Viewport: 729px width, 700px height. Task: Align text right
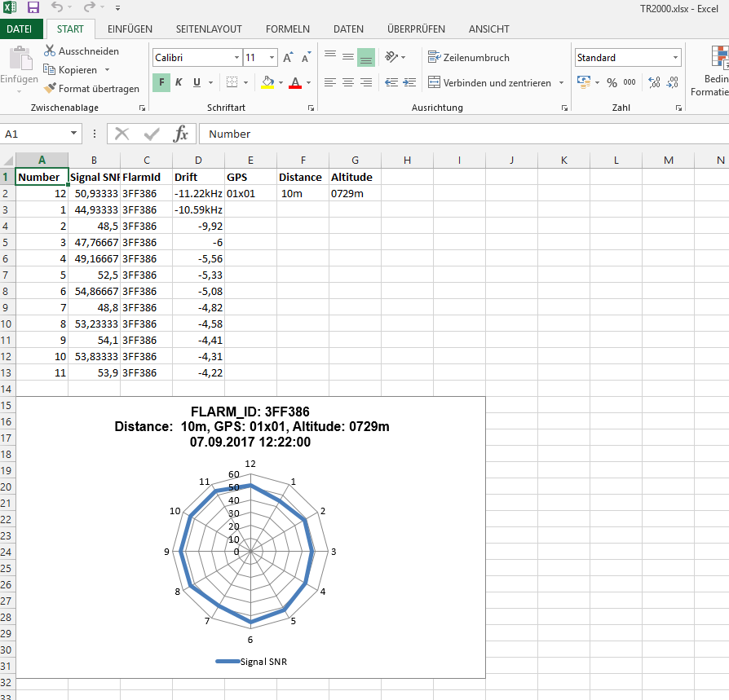[x=366, y=82]
